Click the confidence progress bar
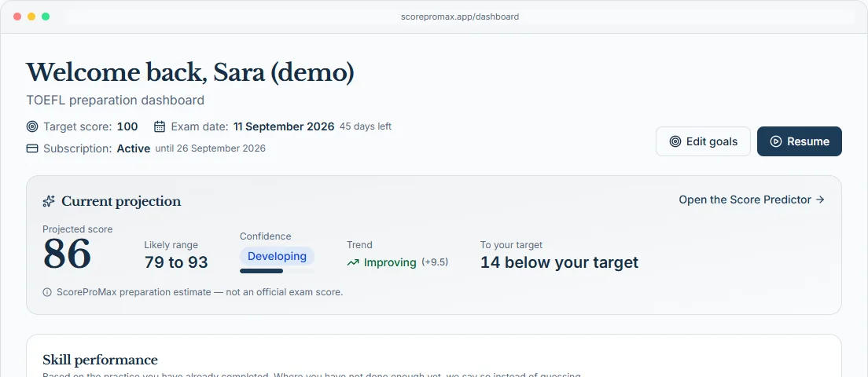The image size is (868, 377). [277, 271]
